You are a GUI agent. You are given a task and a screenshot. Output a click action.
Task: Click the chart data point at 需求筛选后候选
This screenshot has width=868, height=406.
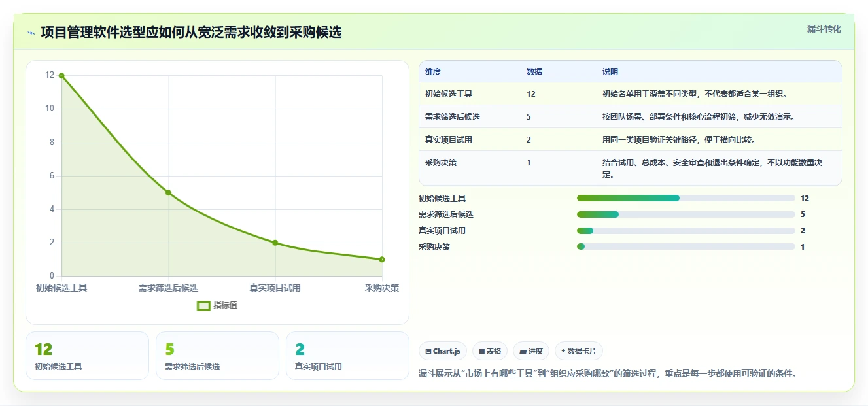pos(168,193)
